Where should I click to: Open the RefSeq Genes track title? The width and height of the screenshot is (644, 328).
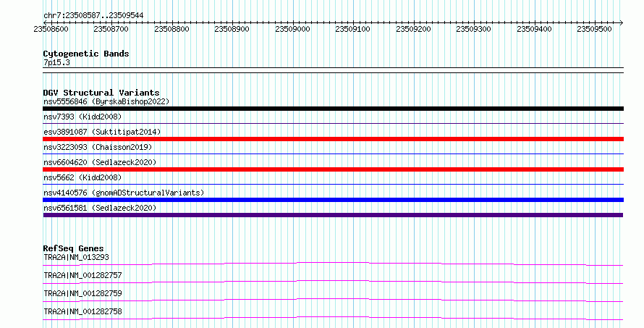(73, 248)
